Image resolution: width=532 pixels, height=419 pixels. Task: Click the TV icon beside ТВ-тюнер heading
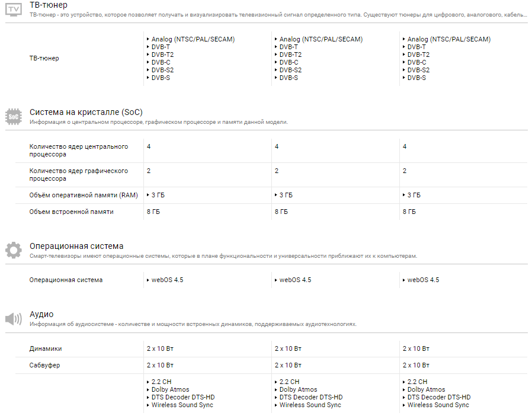click(14, 8)
